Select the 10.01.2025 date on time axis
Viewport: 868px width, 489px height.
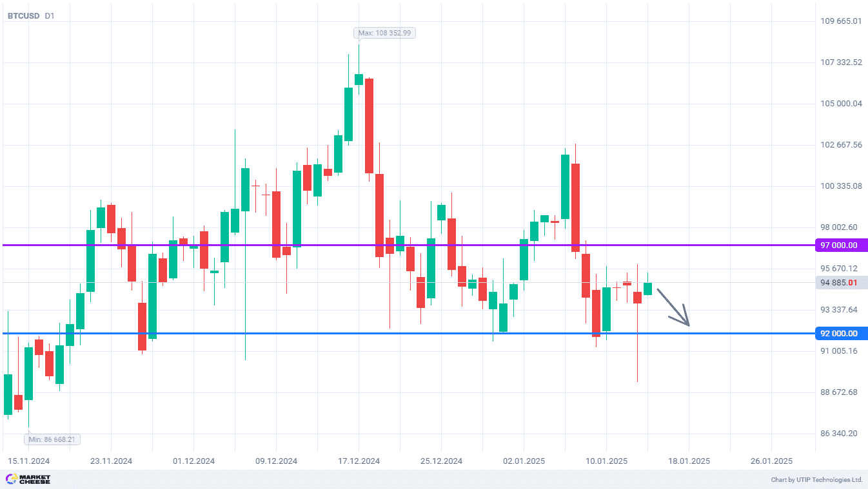point(606,461)
